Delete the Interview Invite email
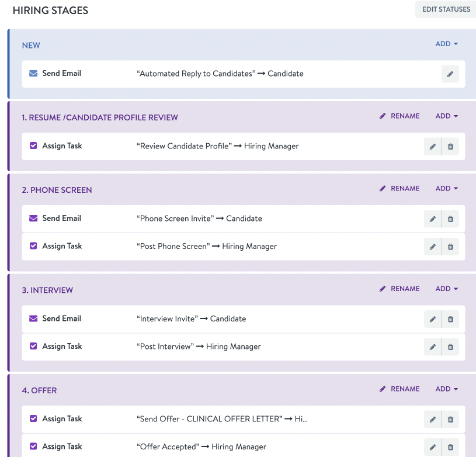 tap(450, 319)
